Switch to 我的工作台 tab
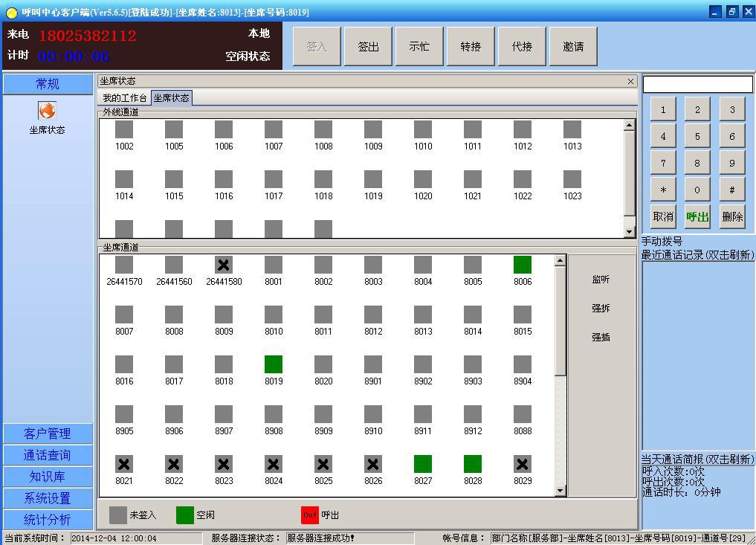This screenshot has height=545, width=756. pyautogui.click(x=125, y=98)
